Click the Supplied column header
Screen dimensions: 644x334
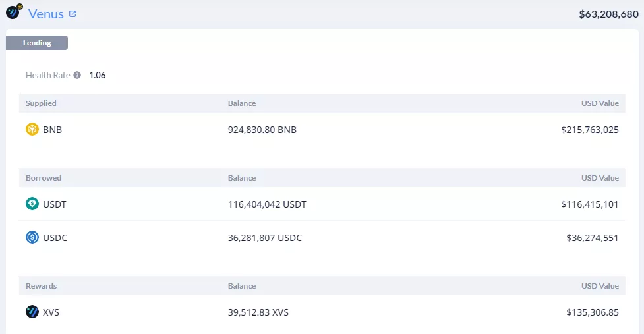click(x=41, y=103)
